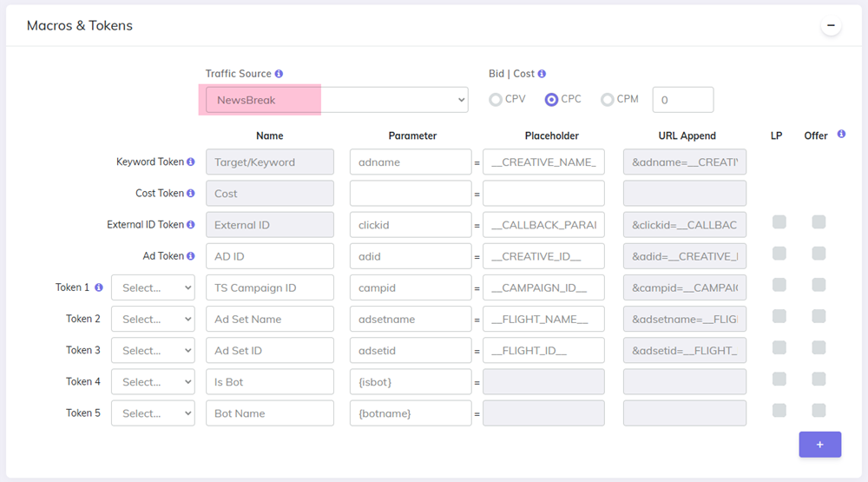Screen dimensions: 868x482
Task: Select the CPM bid type
Action: 608,100
